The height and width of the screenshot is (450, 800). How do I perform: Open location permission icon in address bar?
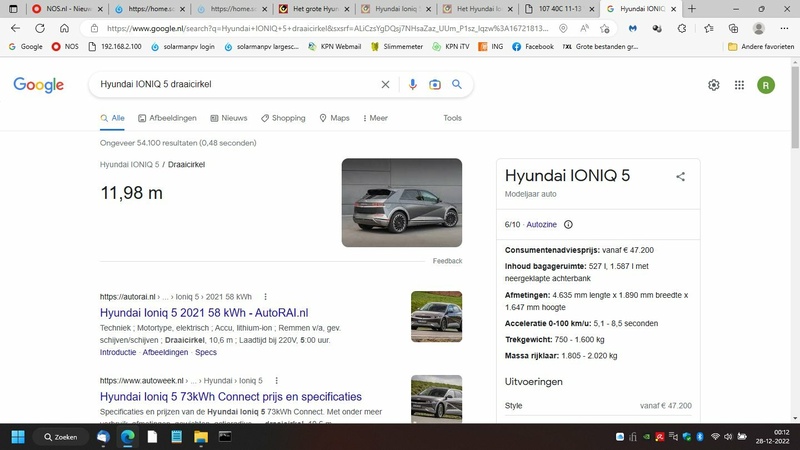[563, 29]
